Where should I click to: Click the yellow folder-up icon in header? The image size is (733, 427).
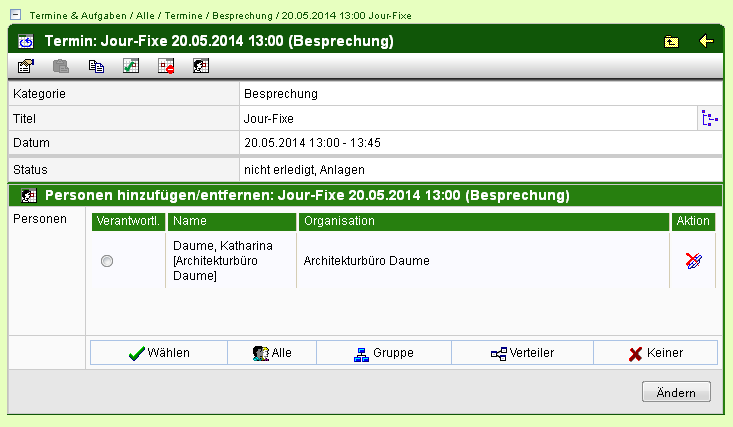671,41
